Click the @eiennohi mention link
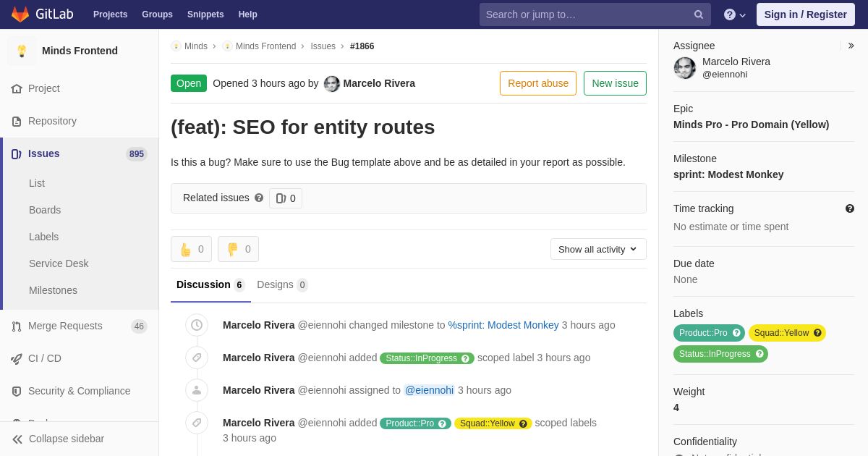This screenshot has width=868, height=456. [x=429, y=390]
